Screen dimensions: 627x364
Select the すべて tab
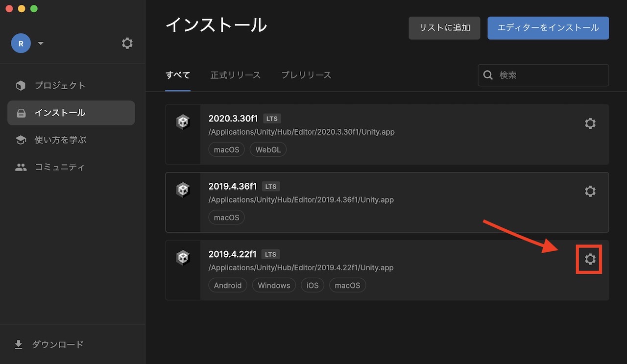point(177,75)
